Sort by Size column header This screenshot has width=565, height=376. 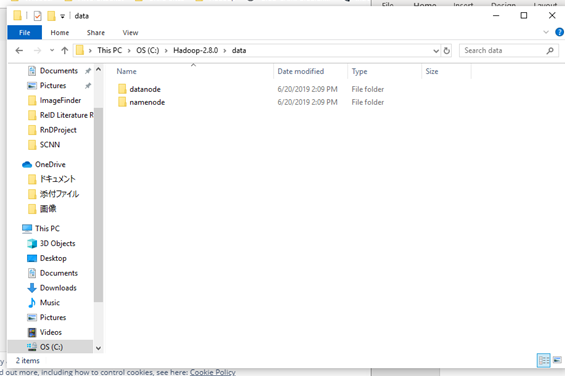(432, 71)
